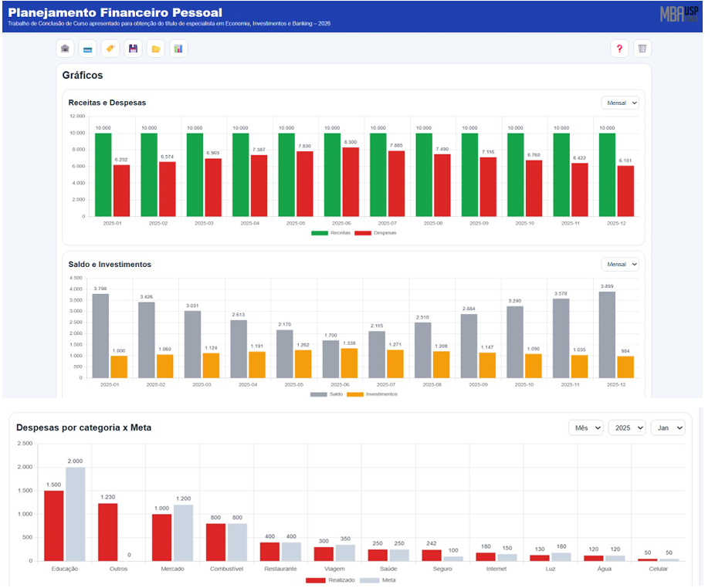Click the Educação Realizado red bar

tap(54, 526)
